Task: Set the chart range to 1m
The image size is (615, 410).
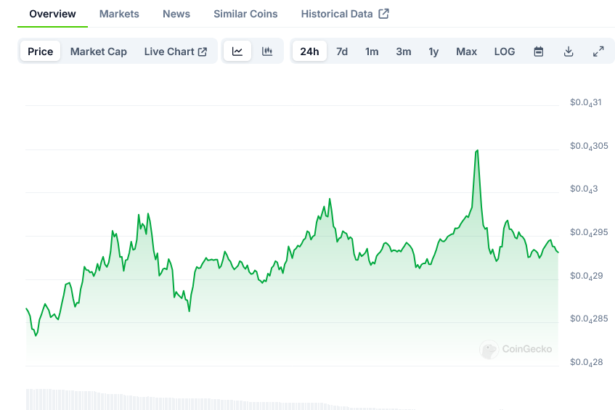Action: (372, 52)
